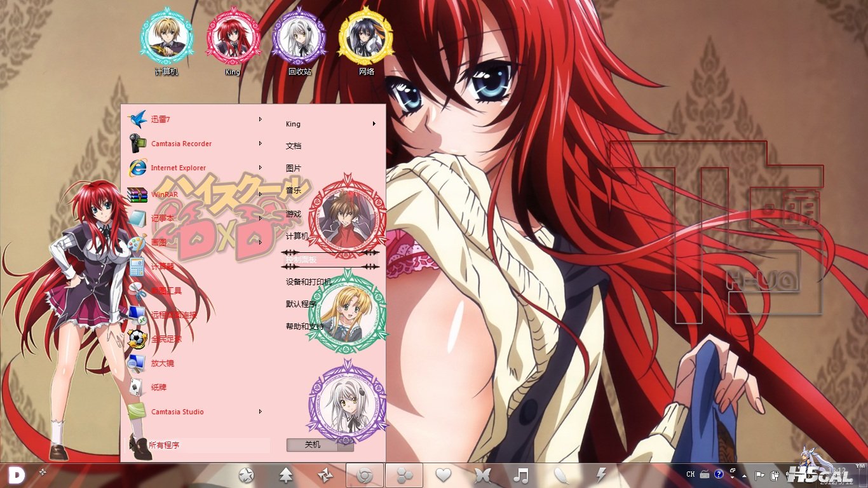Open the King user folder desktop icon
The image size is (868, 488).
click(x=233, y=43)
